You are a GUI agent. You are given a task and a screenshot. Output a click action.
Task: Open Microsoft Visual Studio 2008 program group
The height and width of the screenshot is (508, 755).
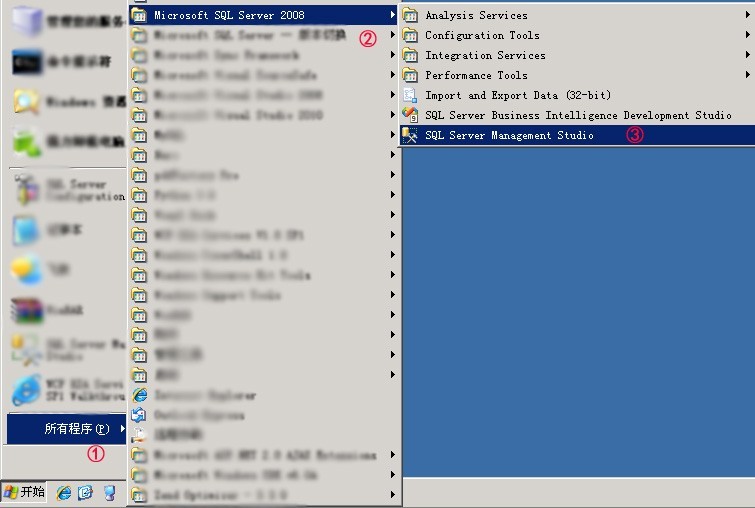[263, 95]
